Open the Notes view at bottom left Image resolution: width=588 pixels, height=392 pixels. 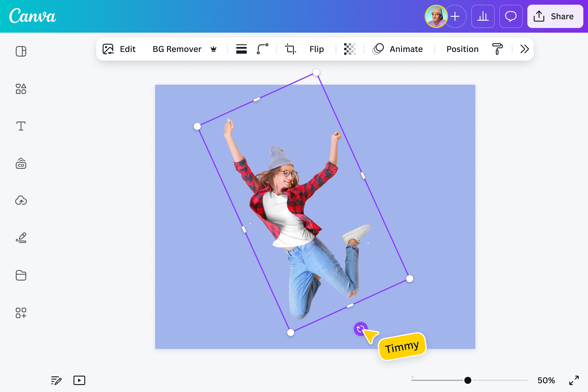pyautogui.click(x=56, y=380)
